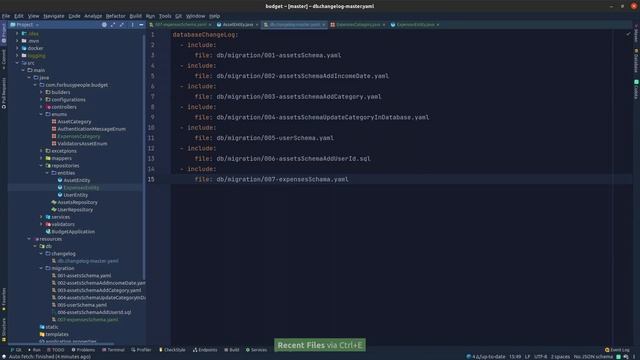The width and height of the screenshot is (640, 360).
Task: Select AssetCategory enum in the tree
Action: tap(74, 122)
